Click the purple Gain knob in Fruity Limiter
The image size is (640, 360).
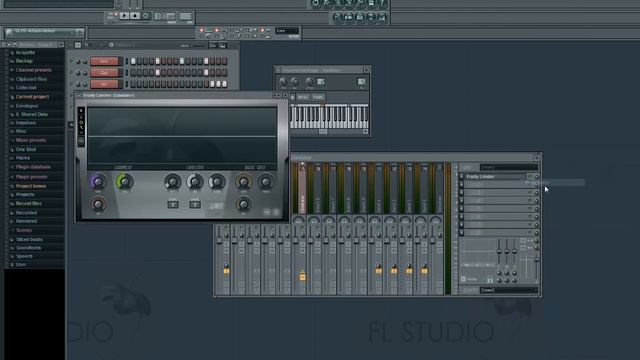(x=98, y=182)
